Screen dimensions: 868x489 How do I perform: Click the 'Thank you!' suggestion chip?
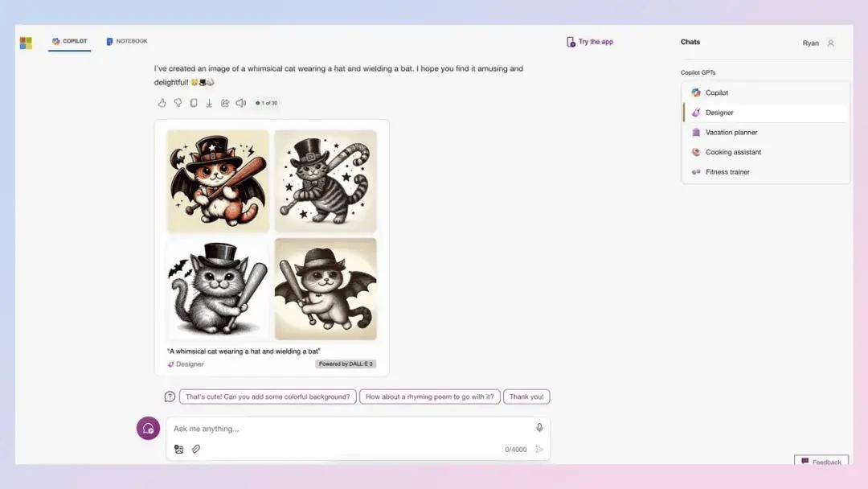(526, 397)
